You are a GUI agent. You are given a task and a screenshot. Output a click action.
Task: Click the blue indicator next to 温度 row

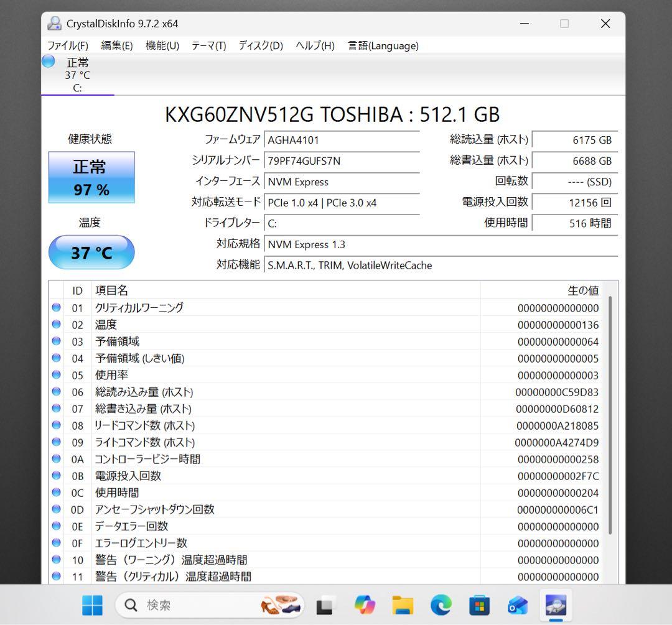click(x=56, y=324)
